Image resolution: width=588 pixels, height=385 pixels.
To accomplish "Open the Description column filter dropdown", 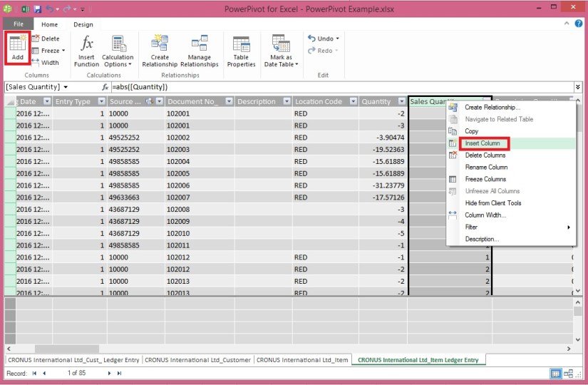I will 287,101.
